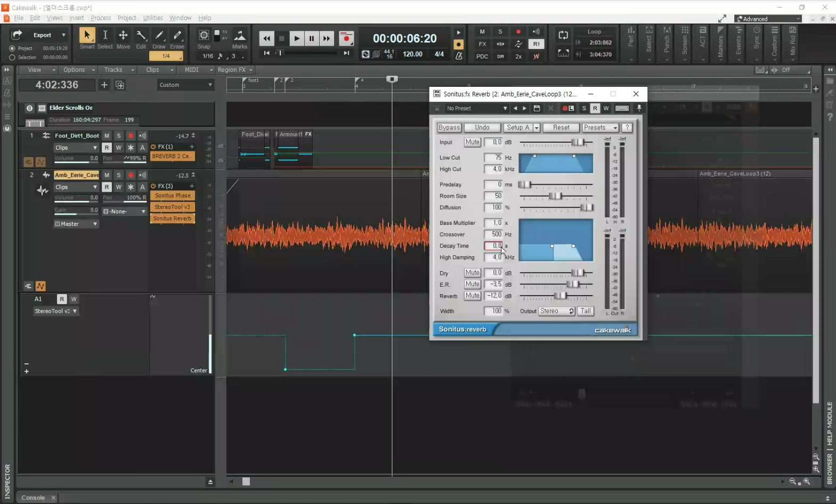Mute the Foot_Dirt1_Boot track
Viewport: 836px width, 504px height.
pyautogui.click(x=107, y=136)
